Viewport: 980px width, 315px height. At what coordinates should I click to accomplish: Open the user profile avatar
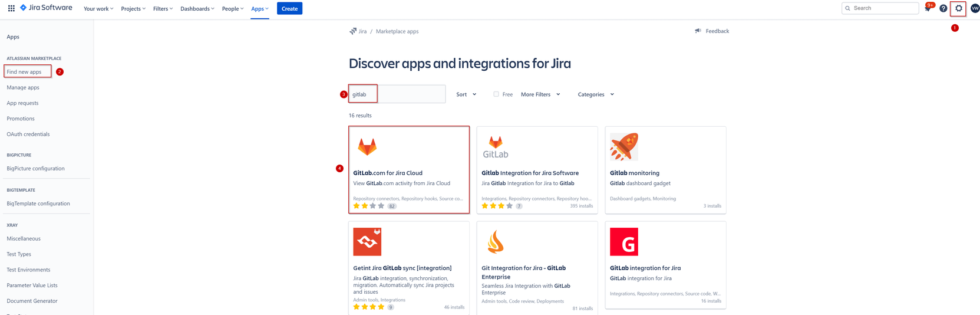coord(975,8)
